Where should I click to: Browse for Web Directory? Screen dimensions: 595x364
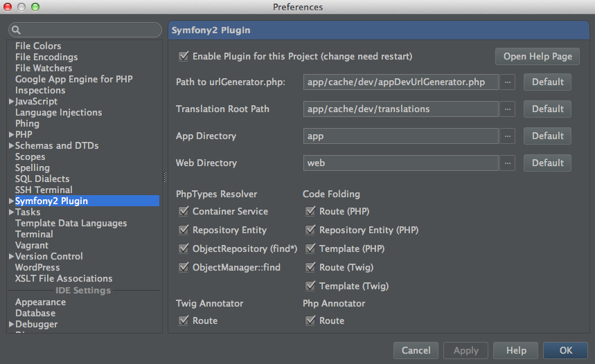[507, 163]
